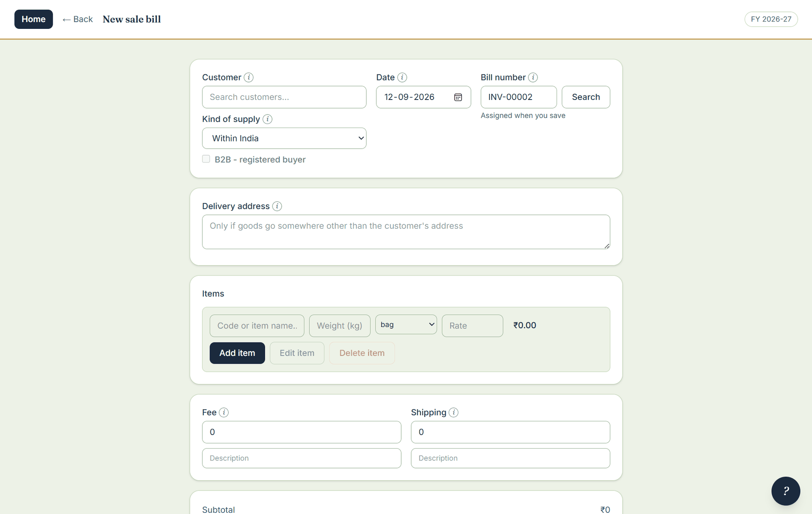Click the Weight (kg) field
The image size is (812, 514).
pos(339,326)
